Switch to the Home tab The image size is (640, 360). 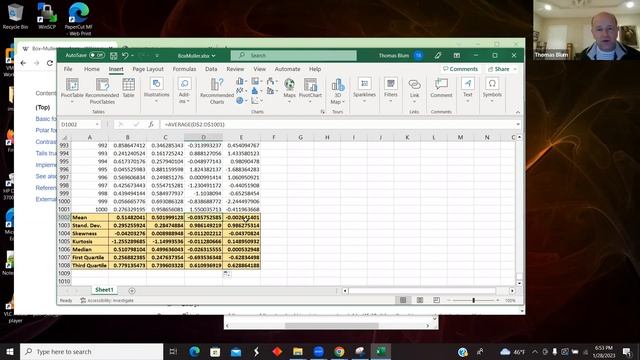92,69
